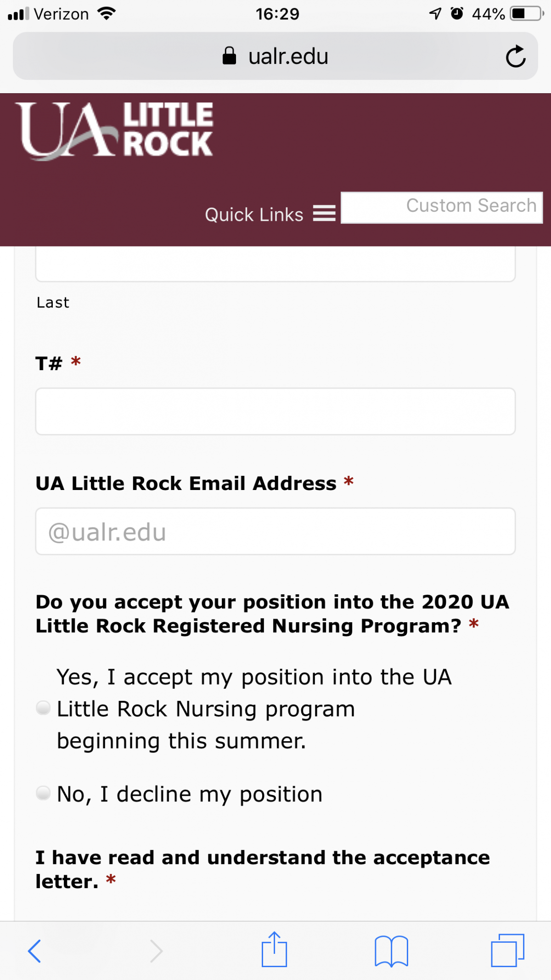Tap the battery indicator in status bar
Screen dimensions: 551x980
[527, 14]
